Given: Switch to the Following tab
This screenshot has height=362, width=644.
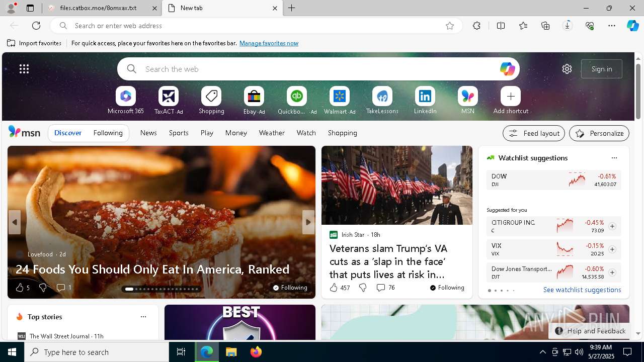Looking at the screenshot, I should pyautogui.click(x=108, y=133).
